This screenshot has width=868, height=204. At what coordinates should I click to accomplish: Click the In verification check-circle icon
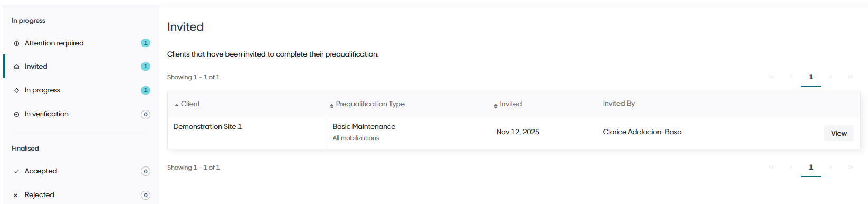(x=16, y=114)
